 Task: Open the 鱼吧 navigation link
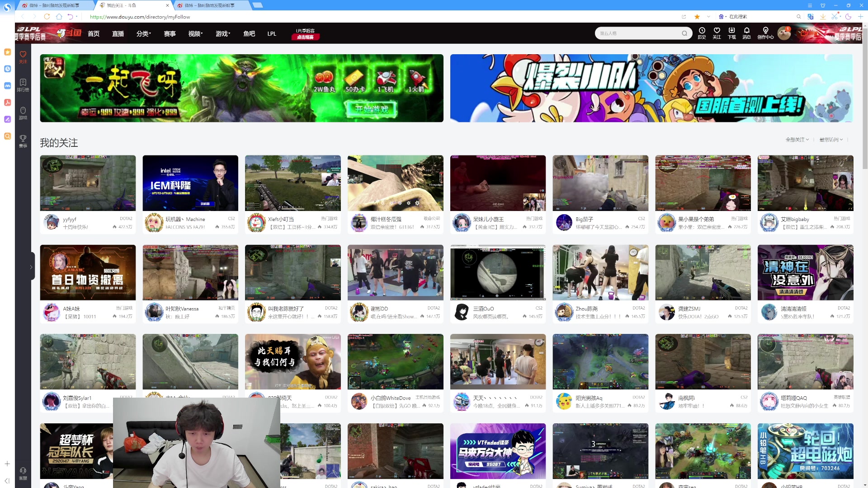(249, 34)
